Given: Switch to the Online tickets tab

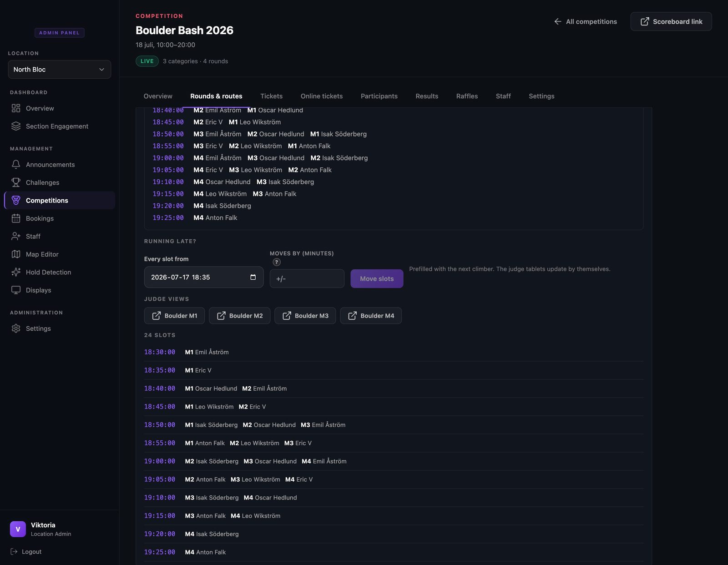Looking at the screenshot, I should point(322,96).
